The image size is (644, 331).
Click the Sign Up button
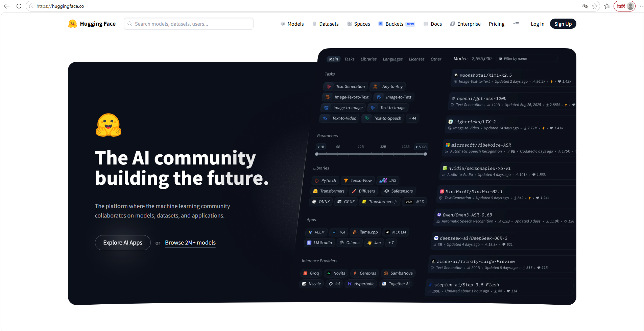(x=563, y=24)
